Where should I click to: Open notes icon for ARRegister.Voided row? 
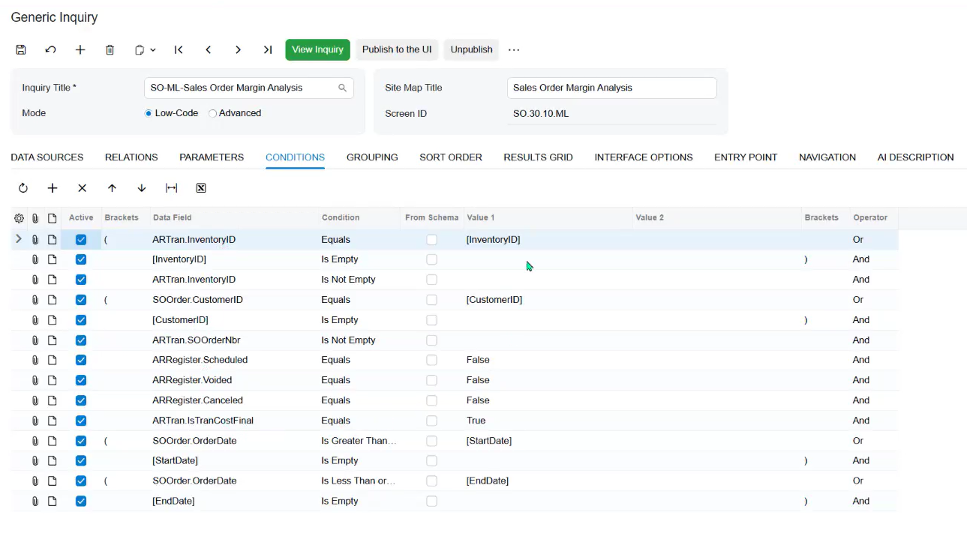[x=53, y=380]
